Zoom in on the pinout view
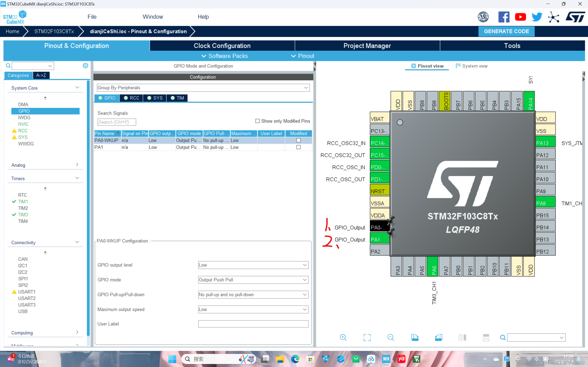 pos(343,337)
